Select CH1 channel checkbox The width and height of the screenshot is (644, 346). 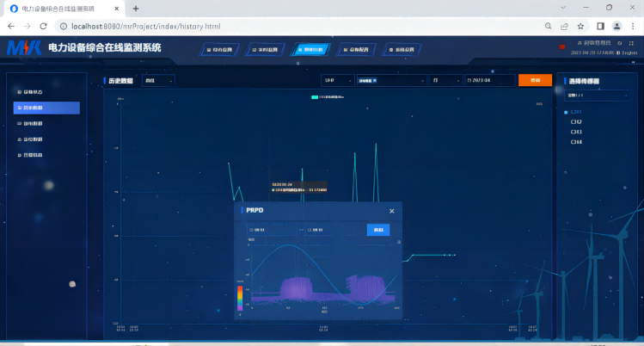tap(566, 112)
